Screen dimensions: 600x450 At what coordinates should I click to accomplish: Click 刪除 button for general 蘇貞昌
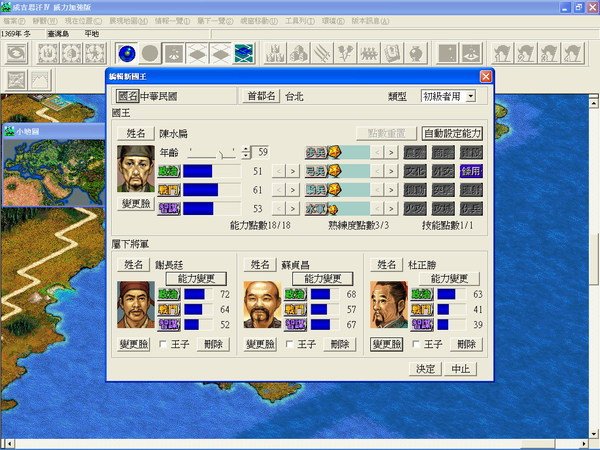(x=340, y=344)
